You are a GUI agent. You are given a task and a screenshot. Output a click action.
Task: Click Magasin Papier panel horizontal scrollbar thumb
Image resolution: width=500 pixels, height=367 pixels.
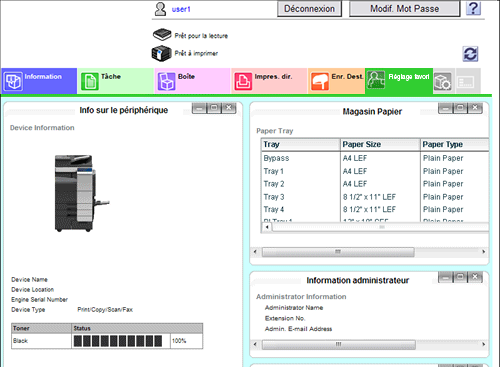(338, 252)
